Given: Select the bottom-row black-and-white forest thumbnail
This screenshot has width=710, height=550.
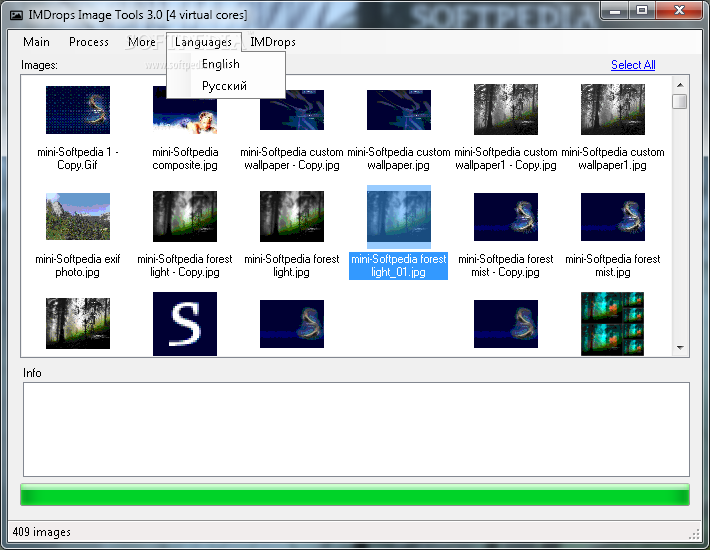Looking at the screenshot, I should pos(78,323).
